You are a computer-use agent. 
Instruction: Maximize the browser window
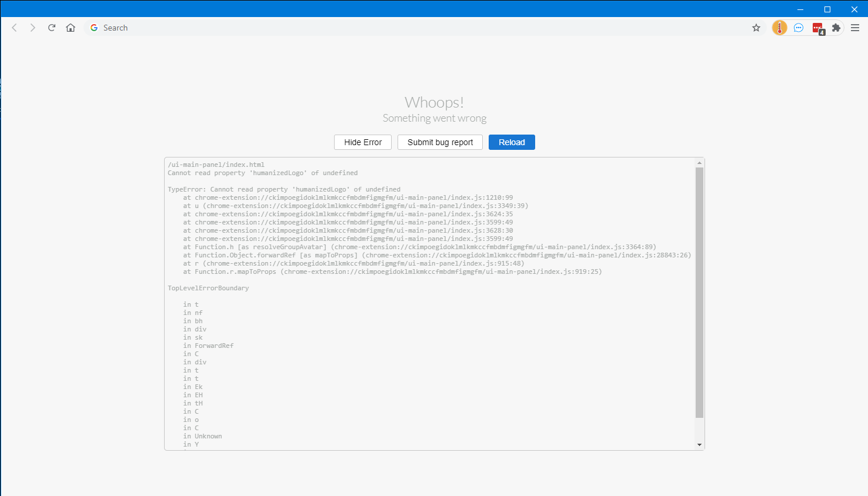[827, 9]
